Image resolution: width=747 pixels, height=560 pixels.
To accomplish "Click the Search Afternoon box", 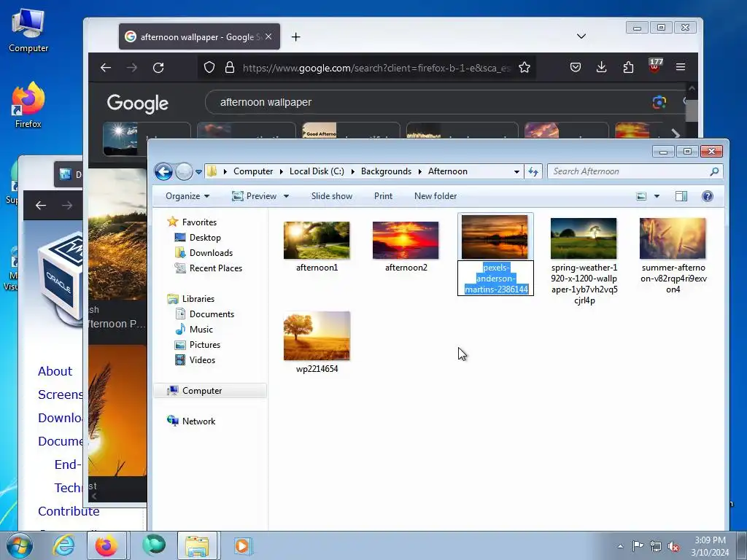I will pyautogui.click(x=635, y=171).
